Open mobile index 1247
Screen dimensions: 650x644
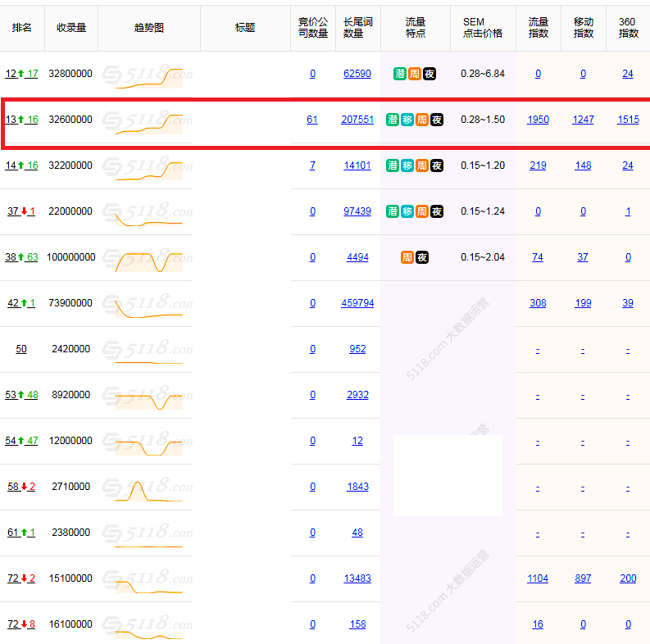click(x=584, y=120)
